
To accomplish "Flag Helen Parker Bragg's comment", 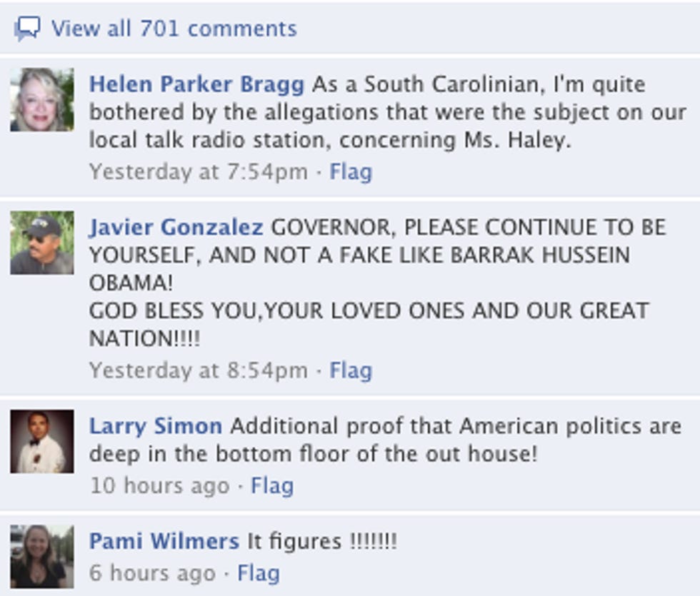I will [x=351, y=172].
